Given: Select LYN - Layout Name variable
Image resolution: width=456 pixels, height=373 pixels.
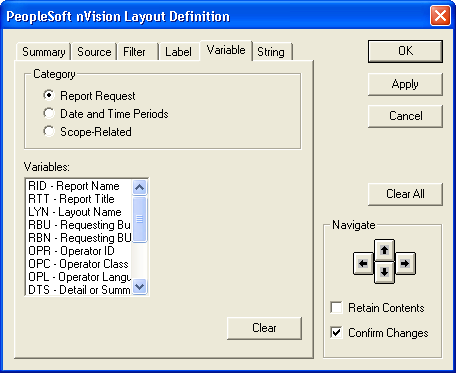Looking at the screenshot, I should 79,212.
